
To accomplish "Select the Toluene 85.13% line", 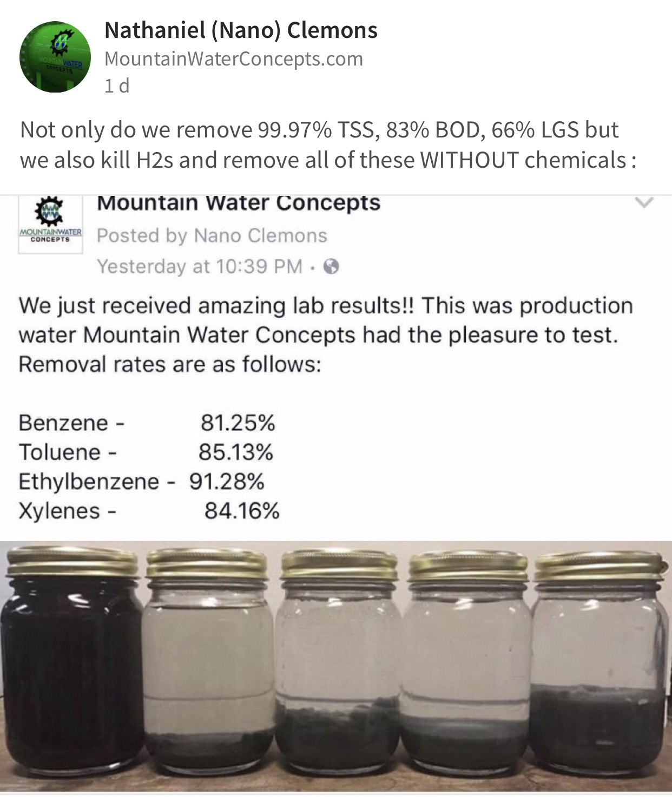I will 146,452.
